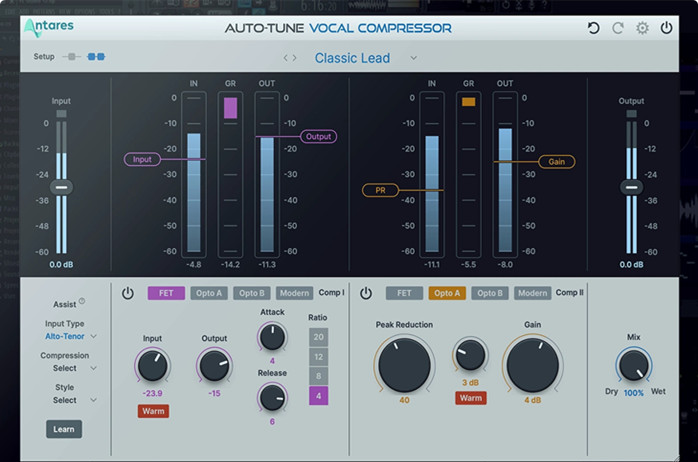Toggle Comp I power button

[x=128, y=293]
